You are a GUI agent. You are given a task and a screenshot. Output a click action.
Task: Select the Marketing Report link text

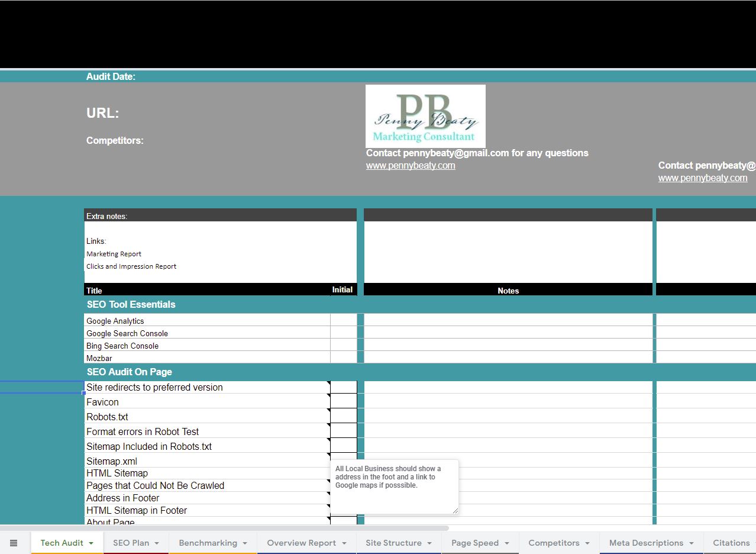coord(114,254)
